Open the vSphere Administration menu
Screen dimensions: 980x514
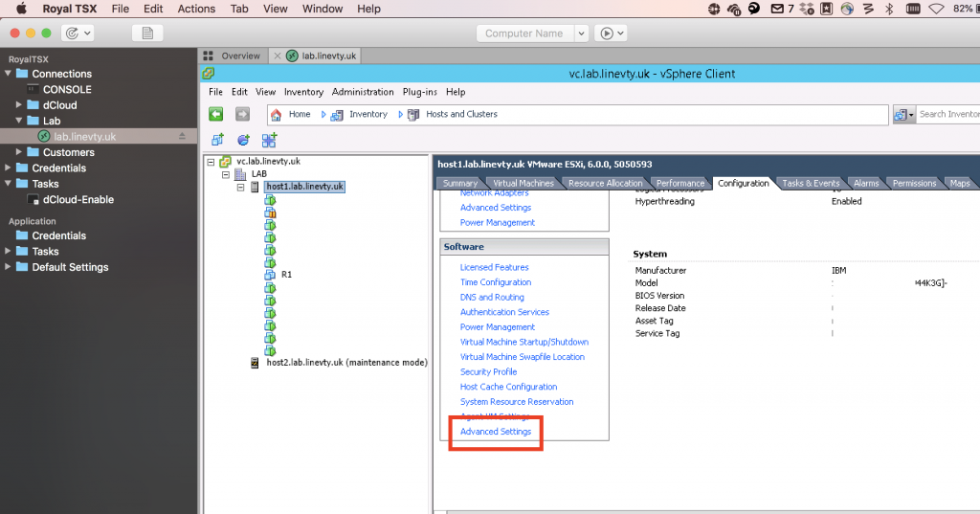pos(363,92)
